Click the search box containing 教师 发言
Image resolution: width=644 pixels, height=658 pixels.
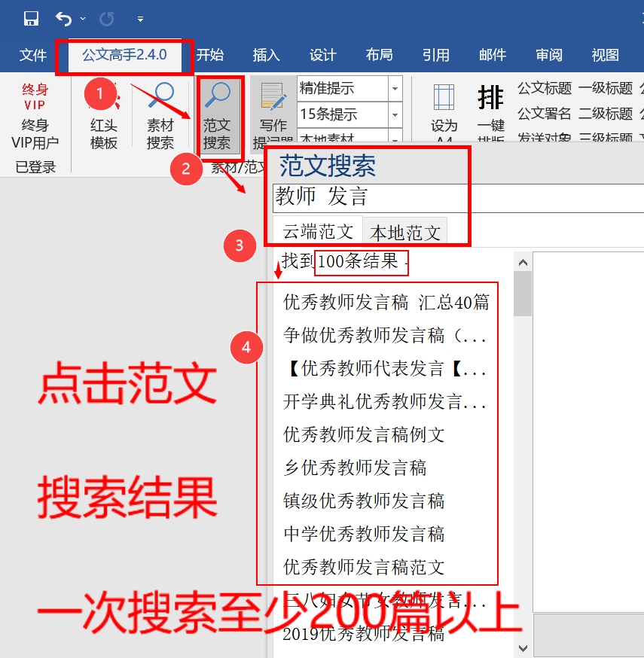pos(458,198)
